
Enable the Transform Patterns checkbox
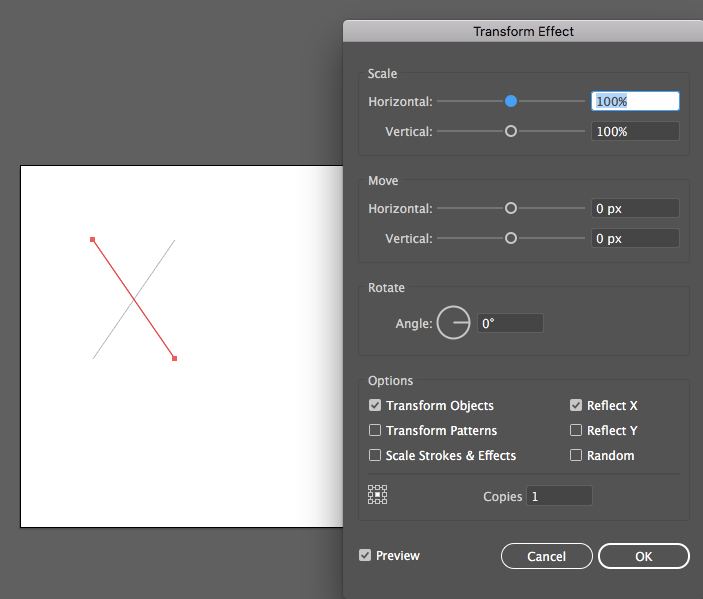tap(375, 430)
